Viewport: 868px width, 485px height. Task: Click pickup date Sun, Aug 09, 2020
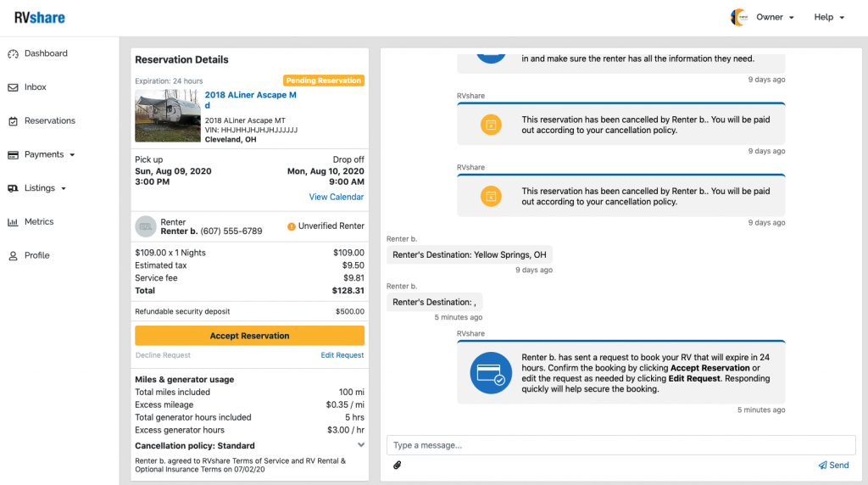[173, 171]
